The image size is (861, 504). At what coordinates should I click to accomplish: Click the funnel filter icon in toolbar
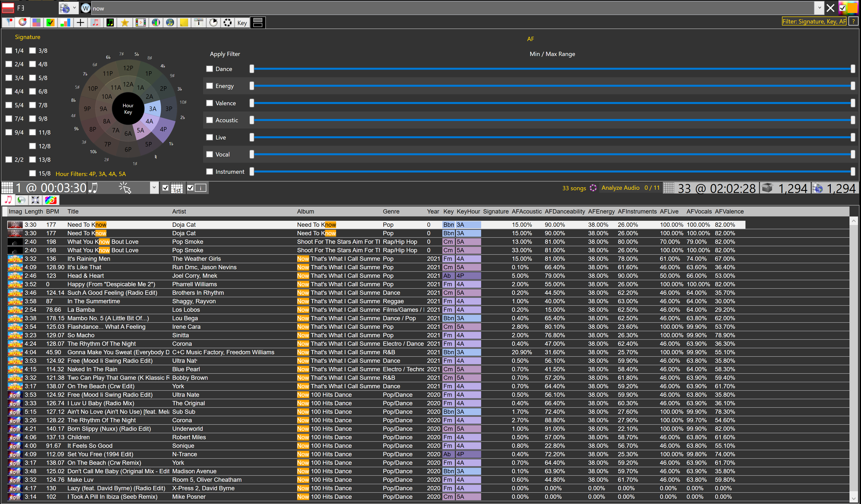point(8,22)
